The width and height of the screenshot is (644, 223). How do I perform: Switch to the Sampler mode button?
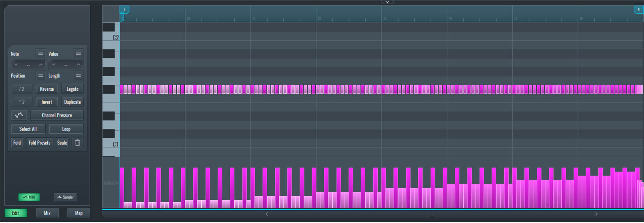(65, 197)
